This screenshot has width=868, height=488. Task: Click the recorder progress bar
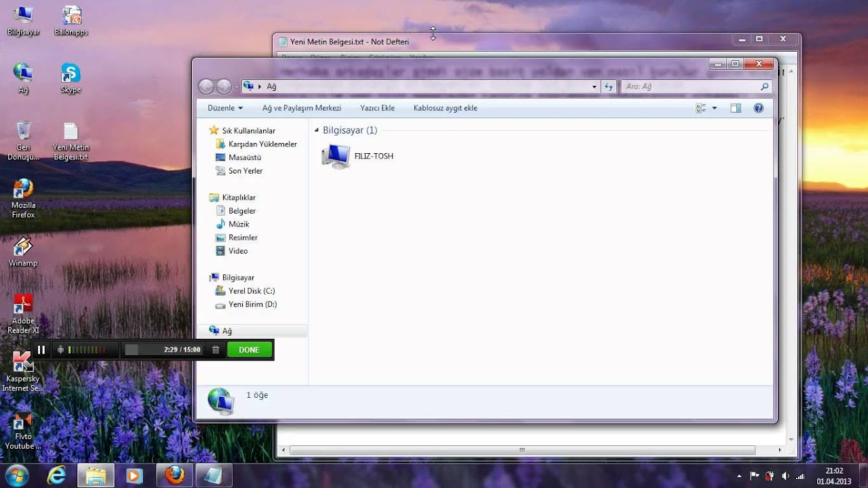pyautogui.click(x=163, y=350)
